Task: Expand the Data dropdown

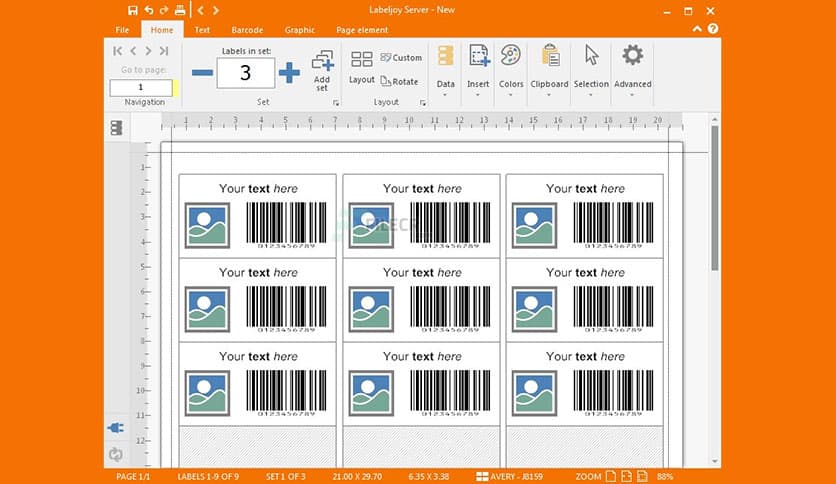Action: click(x=445, y=71)
